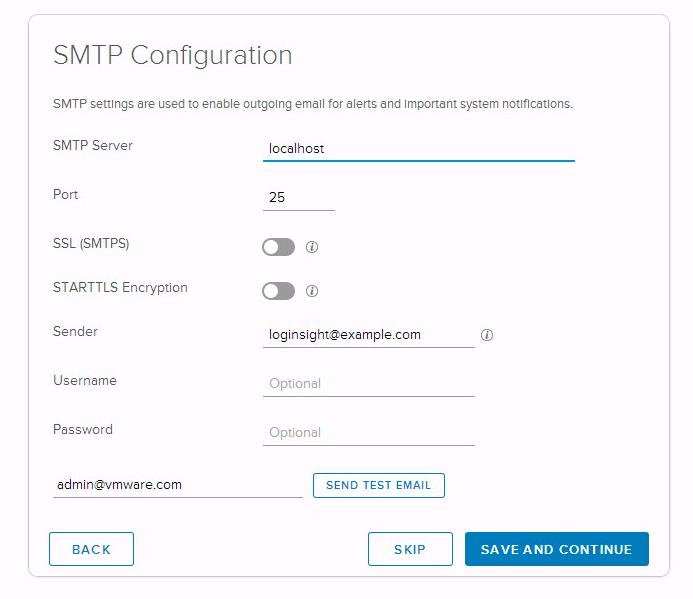Click the info icon beside STARTTLS toggle
The image size is (693, 599).
(311, 291)
